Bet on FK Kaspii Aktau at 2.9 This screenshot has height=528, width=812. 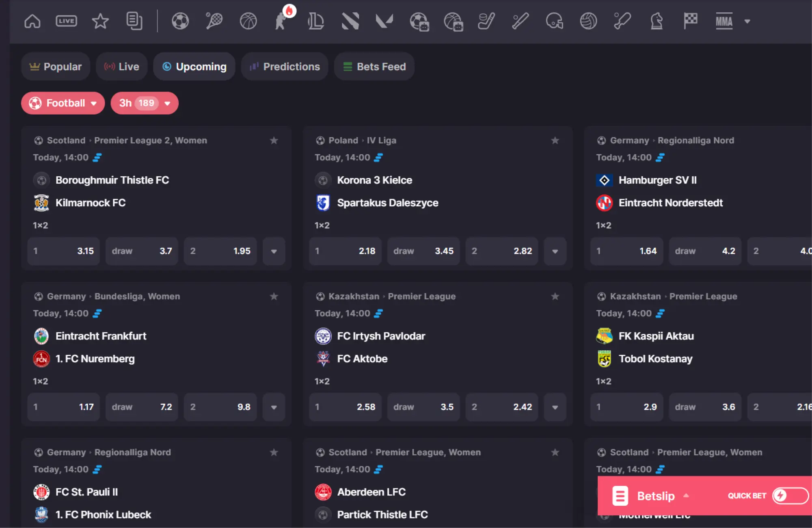627,407
